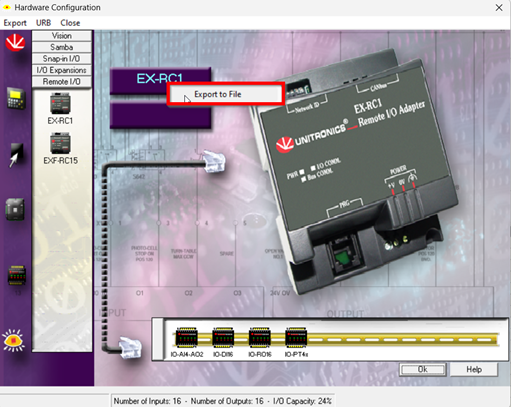Open the URB menu
This screenshot has height=407, width=511.
pos(43,23)
